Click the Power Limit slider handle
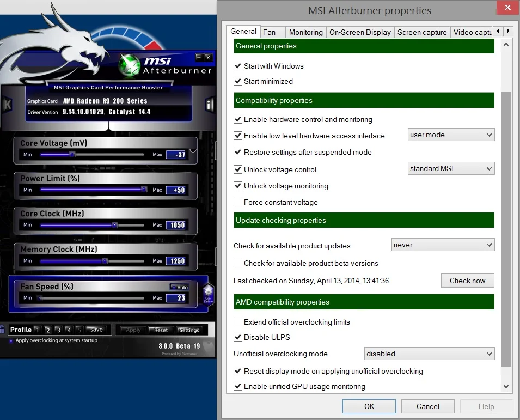The width and height of the screenshot is (520, 420). point(144,190)
